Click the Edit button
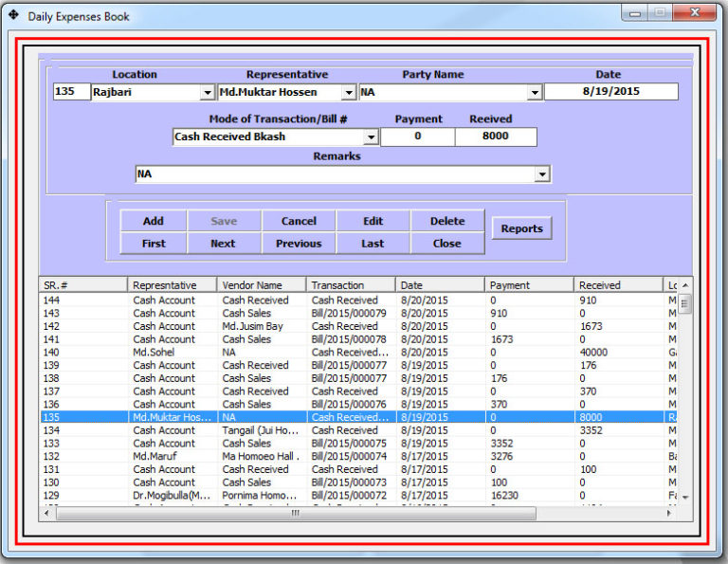 coord(373,221)
